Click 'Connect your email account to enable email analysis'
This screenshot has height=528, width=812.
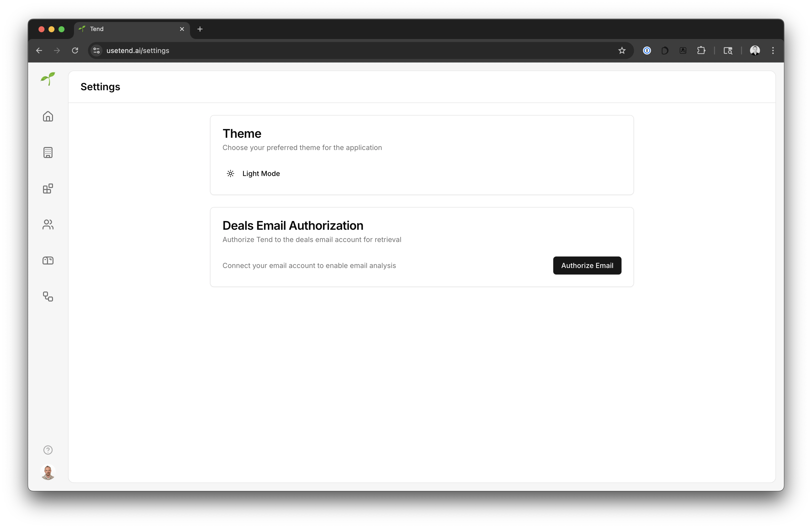(309, 265)
